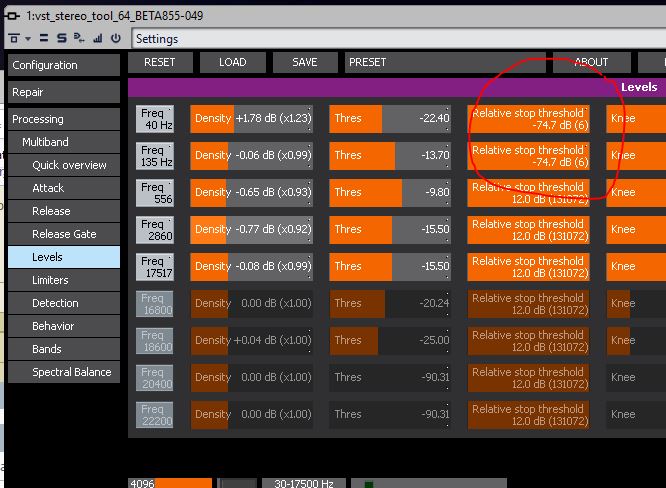Image resolution: width=666 pixels, height=488 pixels.
Task: Adjust Density slider showing -0.08 dB
Action: coord(251,267)
